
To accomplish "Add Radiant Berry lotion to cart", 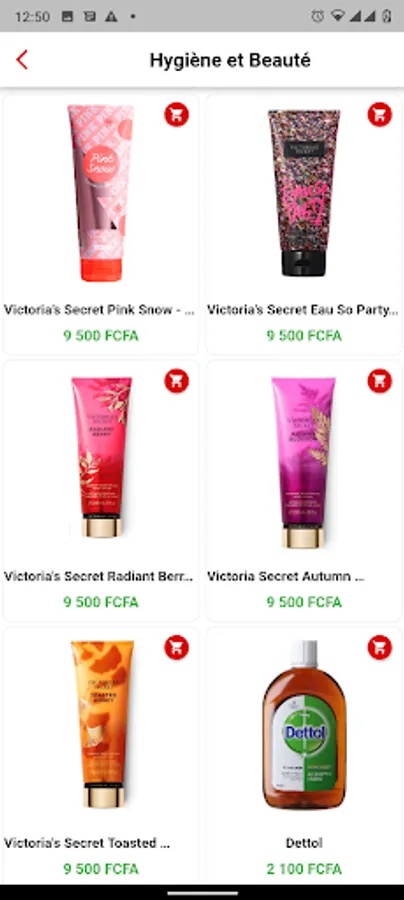I will (x=176, y=381).
